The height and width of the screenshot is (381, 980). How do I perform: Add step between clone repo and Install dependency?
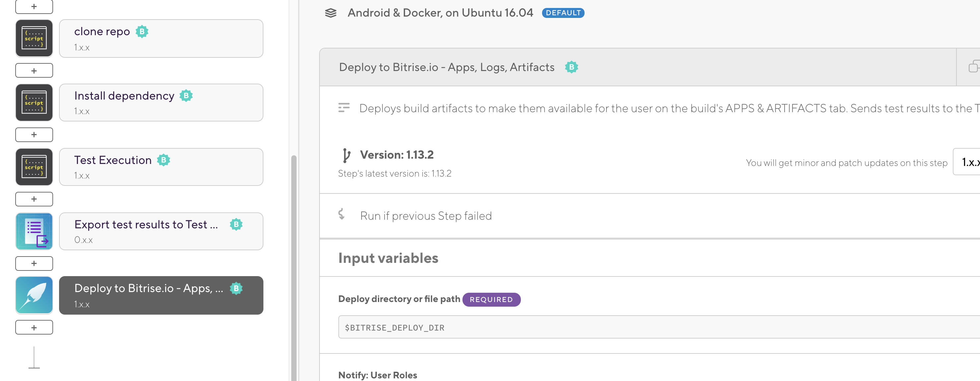(x=34, y=70)
